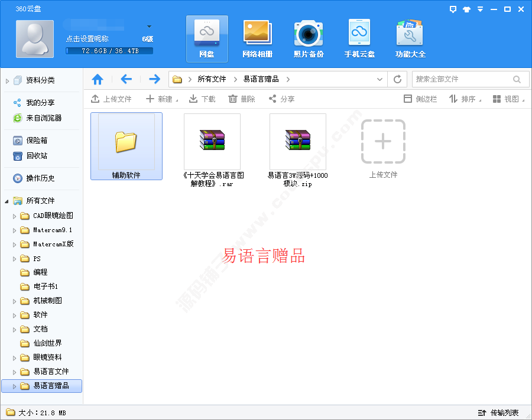Select 《十天学会易语言图解教程》.rar file
532x420 pixels.
pyautogui.click(x=212, y=151)
